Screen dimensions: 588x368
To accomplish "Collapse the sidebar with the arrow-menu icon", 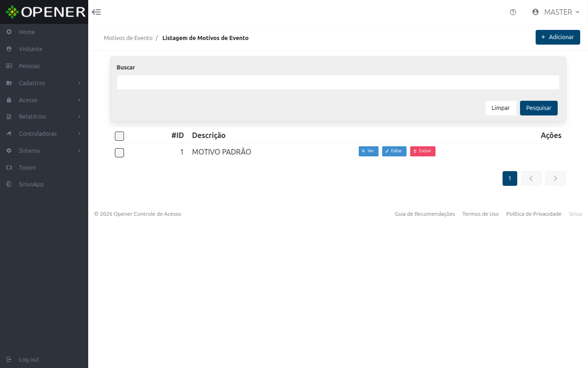I will 96,12.
